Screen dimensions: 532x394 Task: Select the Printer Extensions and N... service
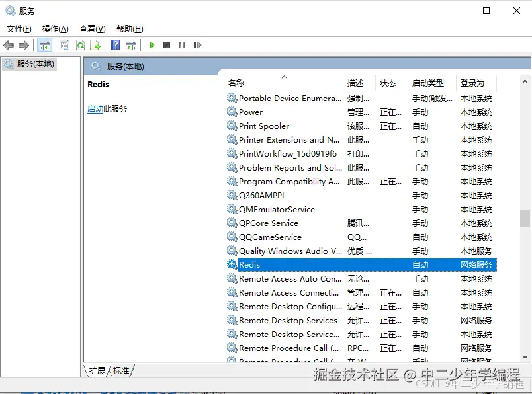[x=289, y=140]
